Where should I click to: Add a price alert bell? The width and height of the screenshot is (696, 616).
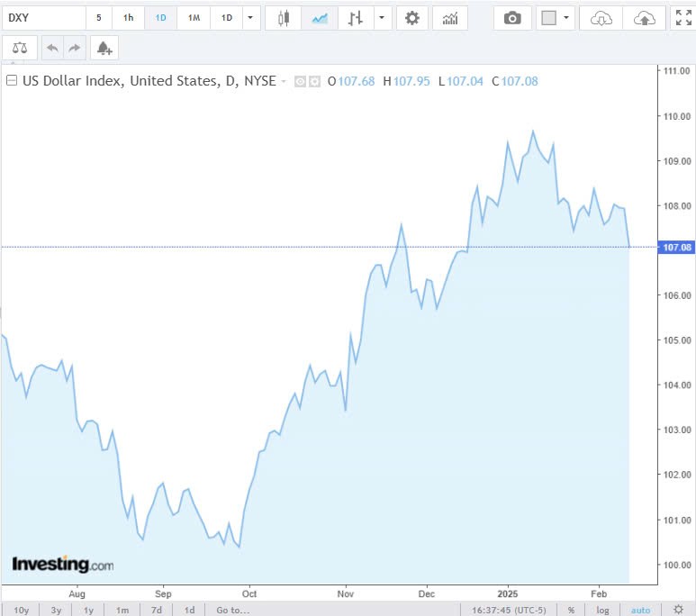click(104, 48)
